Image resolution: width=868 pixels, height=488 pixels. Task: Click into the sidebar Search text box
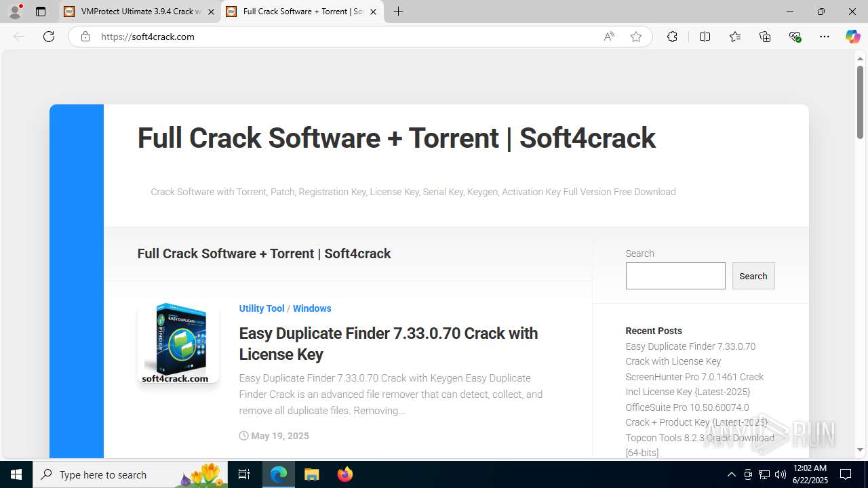click(675, 276)
